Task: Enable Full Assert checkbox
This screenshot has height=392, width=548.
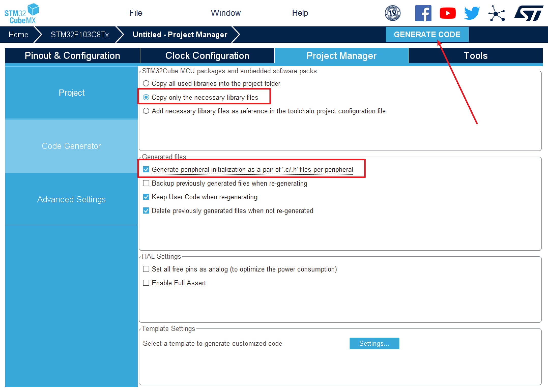Action: [x=146, y=283]
